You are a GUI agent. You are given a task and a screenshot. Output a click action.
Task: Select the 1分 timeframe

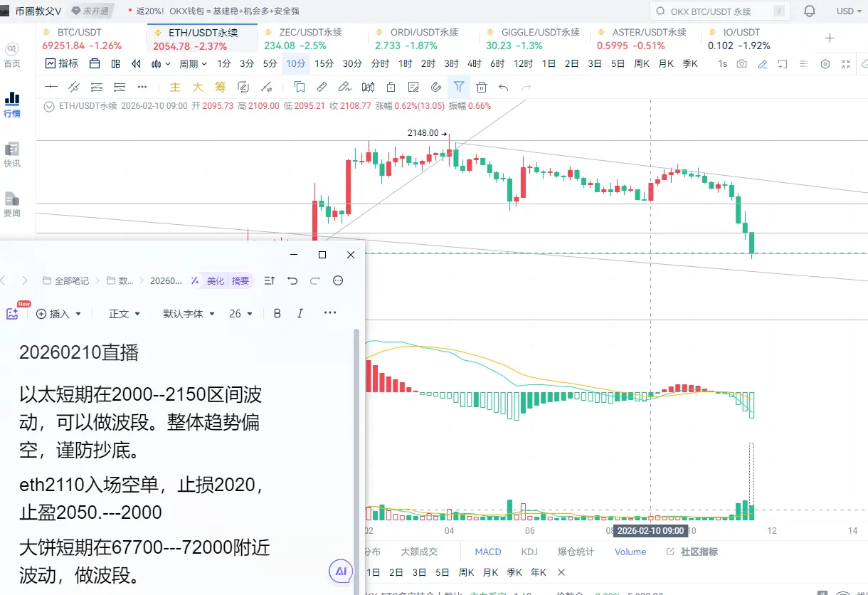pyautogui.click(x=224, y=63)
